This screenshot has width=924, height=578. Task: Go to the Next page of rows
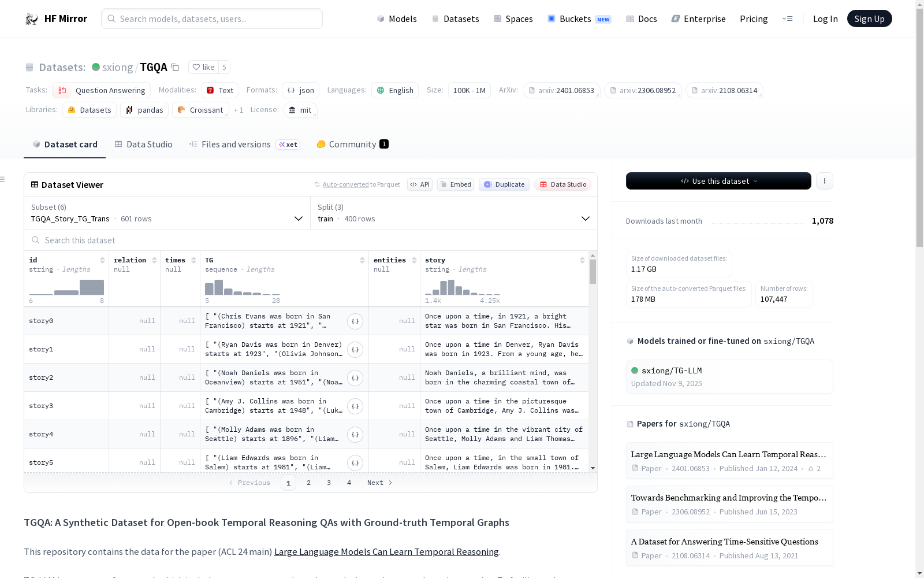click(379, 483)
